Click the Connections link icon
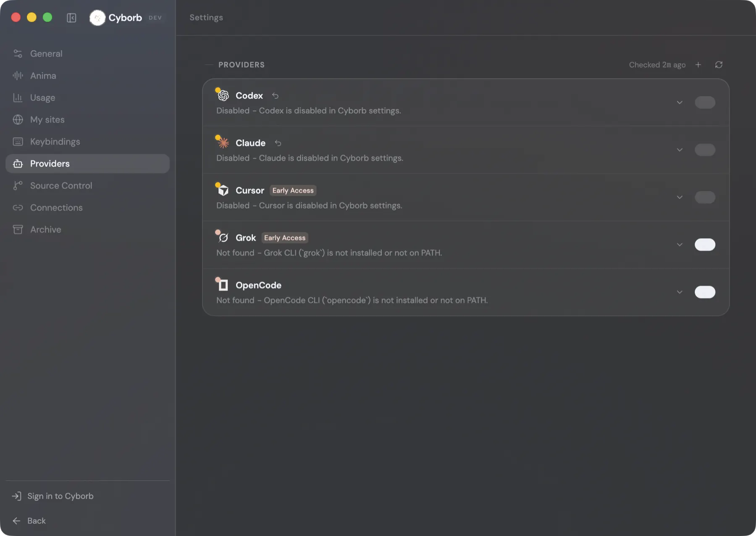Screen dimensions: 756x536 click(18, 208)
